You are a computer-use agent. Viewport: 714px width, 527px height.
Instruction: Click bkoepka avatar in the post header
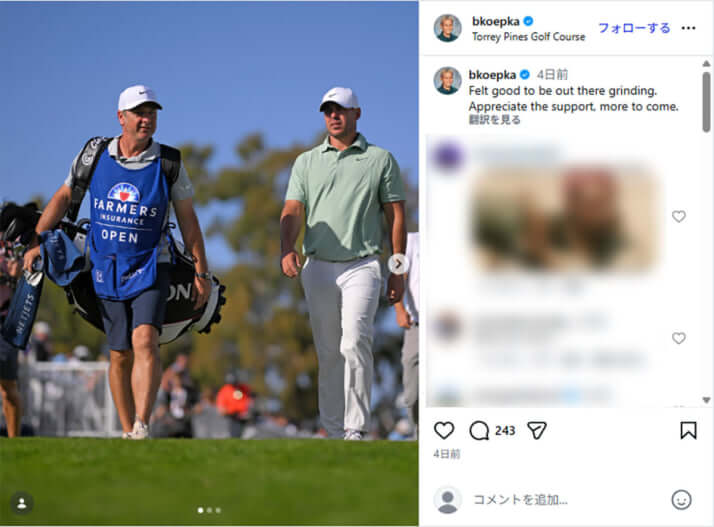click(x=448, y=28)
